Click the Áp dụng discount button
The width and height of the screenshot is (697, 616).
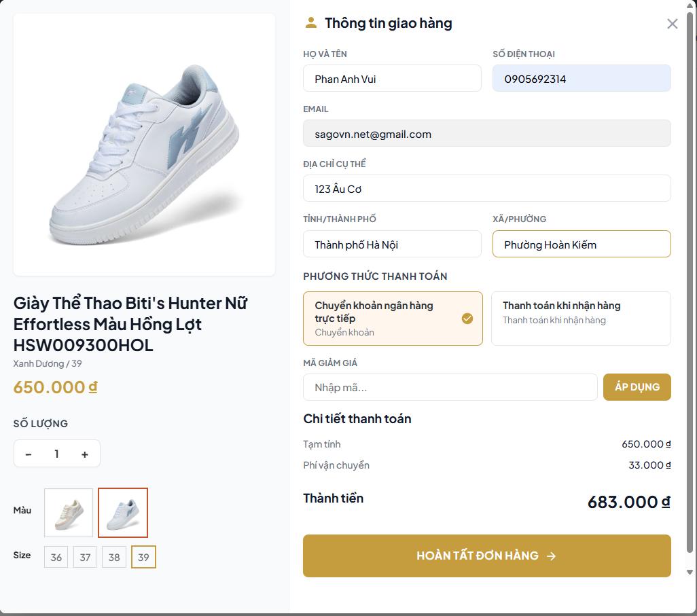click(x=637, y=387)
